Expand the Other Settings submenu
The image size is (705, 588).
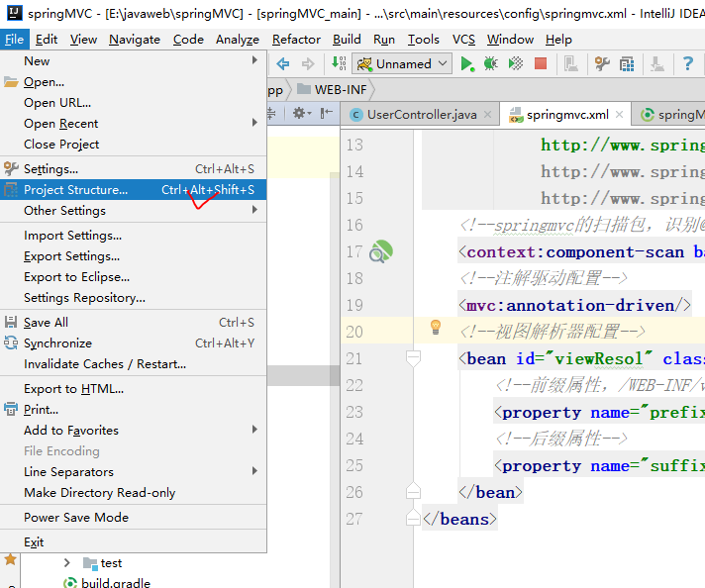133,211
